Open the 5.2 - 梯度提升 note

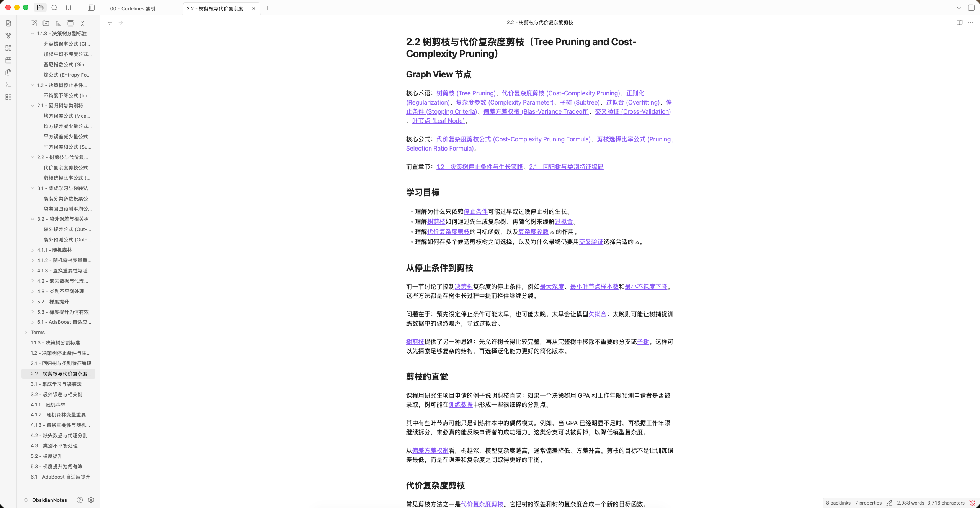coord(46,456)
